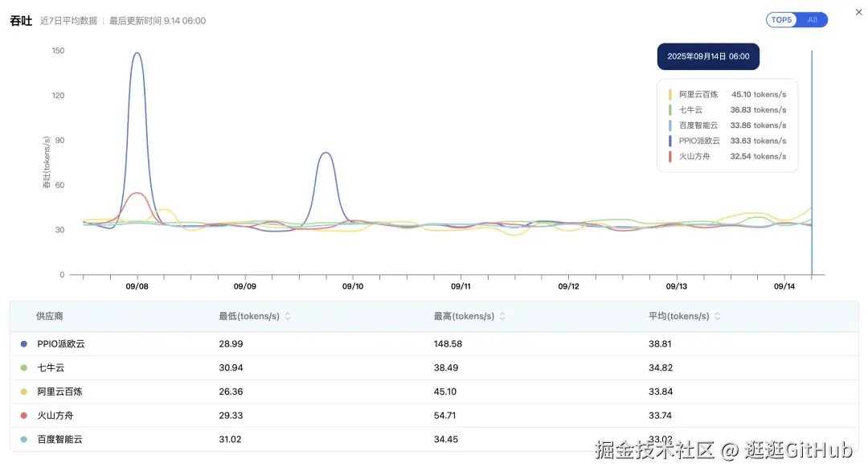
Task: Click the 供应商 column header
Action: click(50, 316)
